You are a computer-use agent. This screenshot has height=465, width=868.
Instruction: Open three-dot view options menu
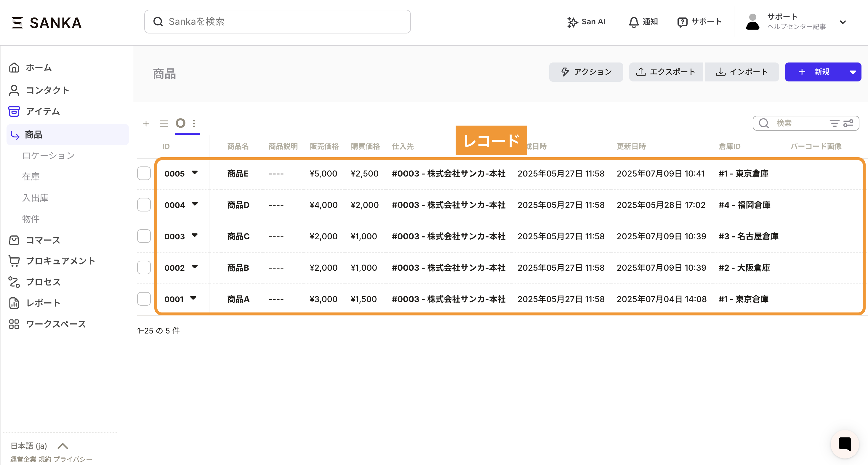coord(194,123)
